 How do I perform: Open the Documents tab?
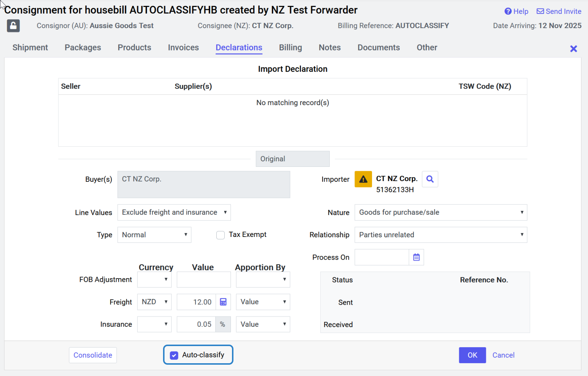(x=378, y=47)
